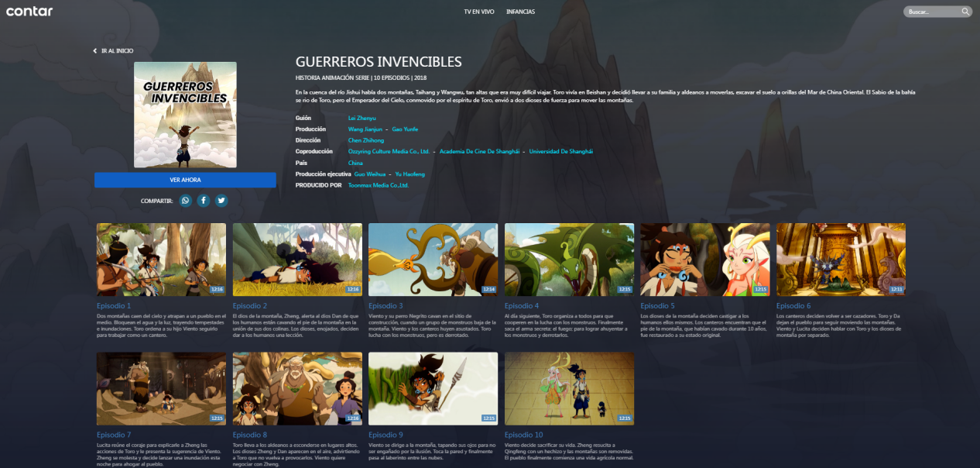Click the 'PRODUCIDO POR' label
Image resolution: width=980 pixels, height=468 pixels.
(318, 186)
